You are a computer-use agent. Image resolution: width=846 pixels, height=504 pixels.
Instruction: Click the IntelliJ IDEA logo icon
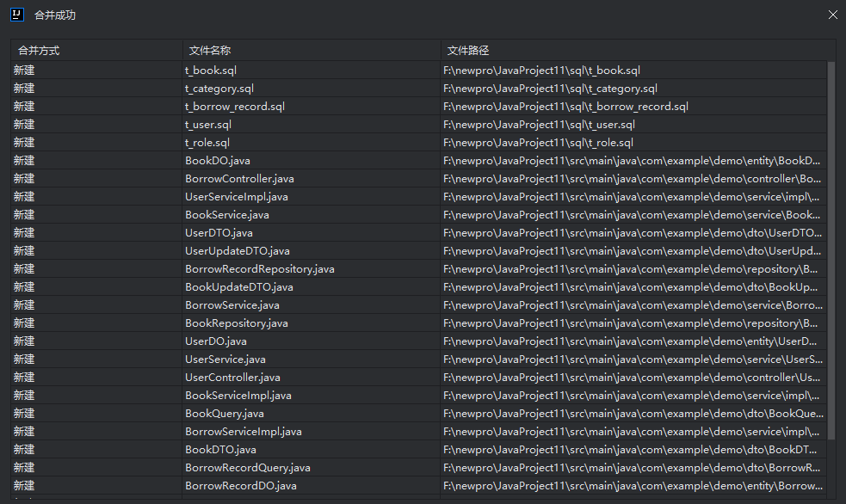tap(17, 15)
